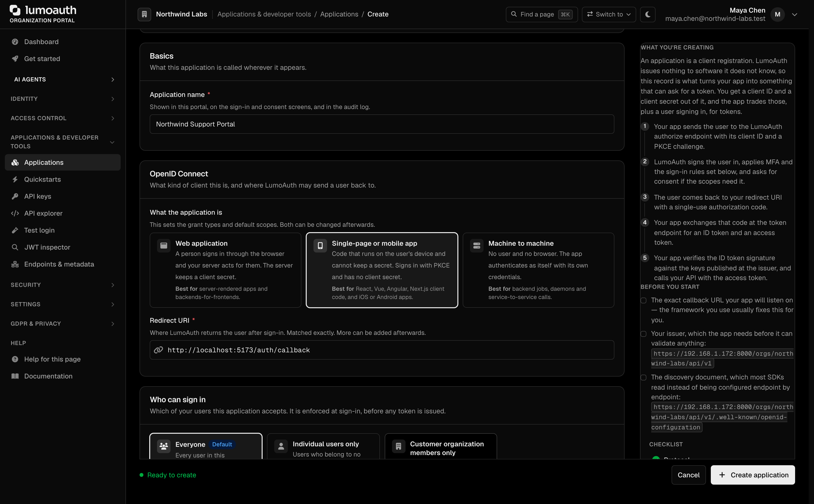Select the Web application client type
Viewport: 814px width, 504px height.
pos(225,270)
